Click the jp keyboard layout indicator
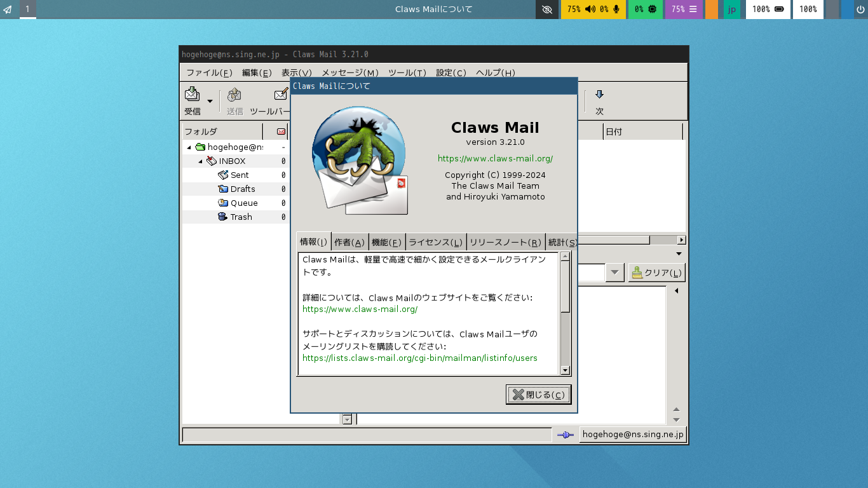Viewport: 868px width, 488px height. (732, 10)
